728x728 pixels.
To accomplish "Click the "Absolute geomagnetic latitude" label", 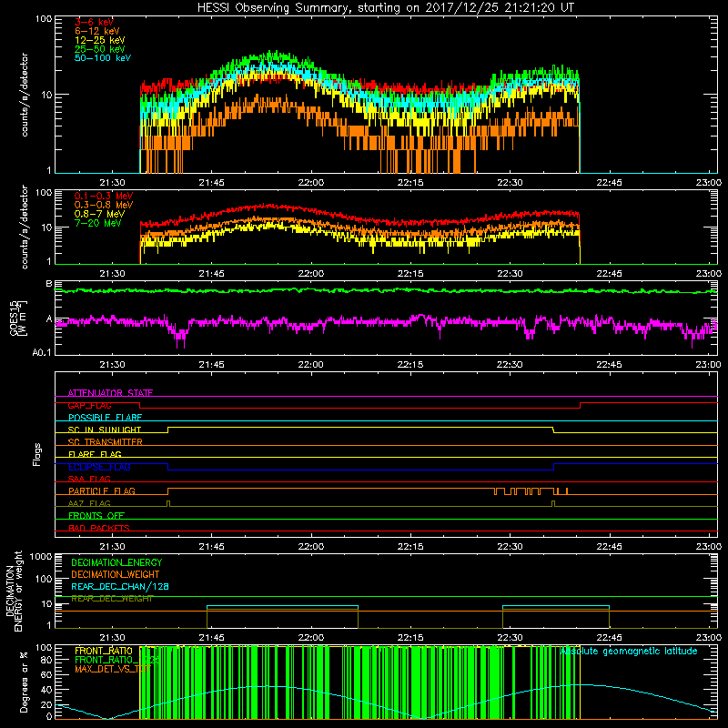I will pos(629,652).
